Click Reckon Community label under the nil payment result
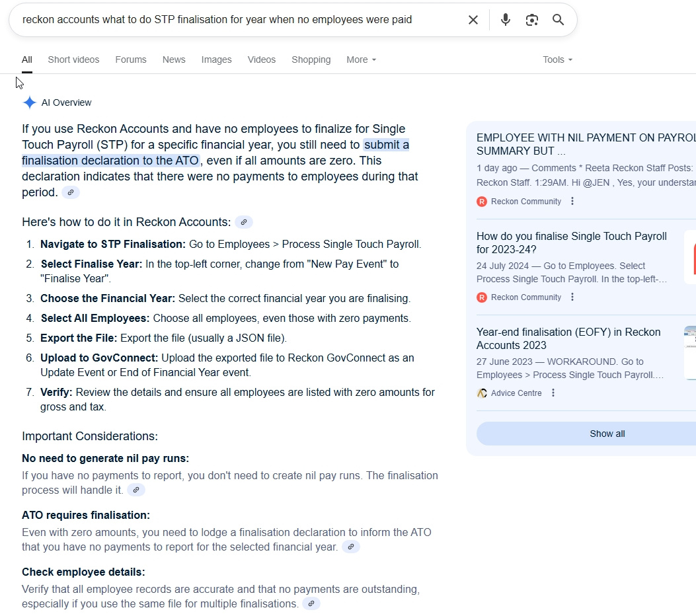 pyautogui.click(x=526, y=202)
